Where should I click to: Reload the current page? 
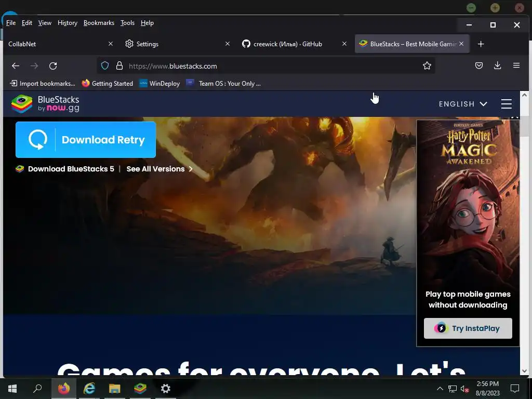(53, 66)
